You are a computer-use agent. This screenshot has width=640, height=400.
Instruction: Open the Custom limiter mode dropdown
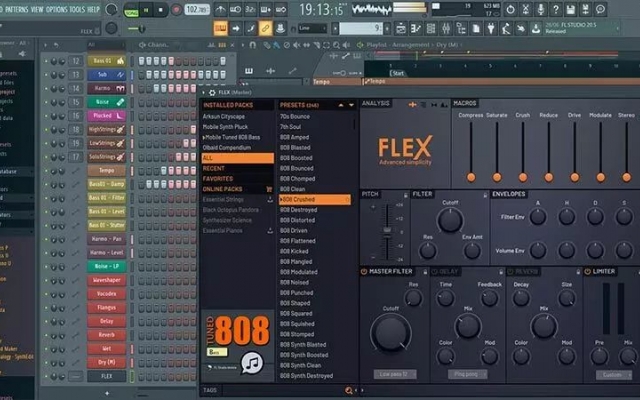click(613, 375)
